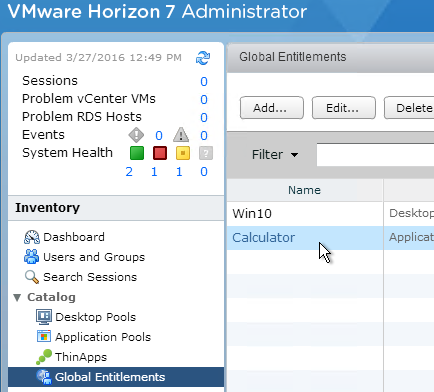434x392 pixels.
Task: Click the Catalog section label
Action: (51, 297)
